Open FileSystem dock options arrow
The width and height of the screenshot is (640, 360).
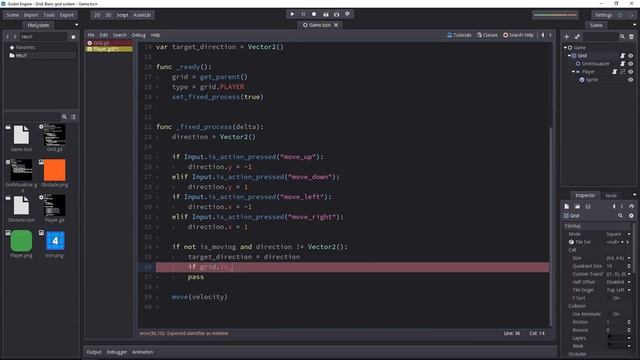(76, 25)
